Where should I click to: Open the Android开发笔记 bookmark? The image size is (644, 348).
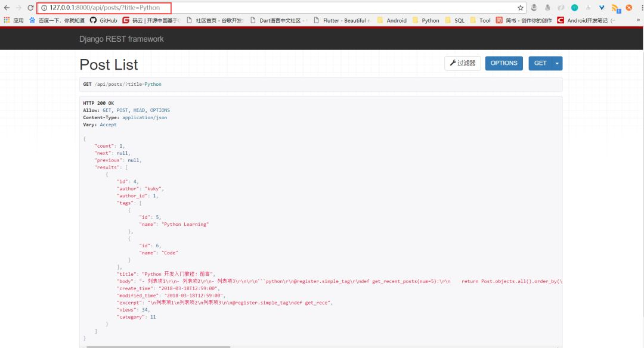tap(586, 20)
